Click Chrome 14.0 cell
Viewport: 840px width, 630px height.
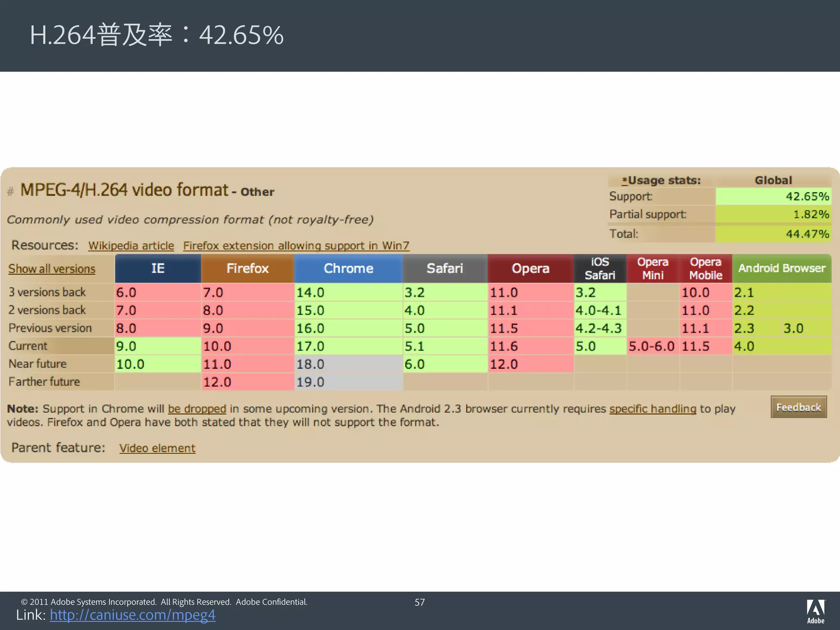348,292
